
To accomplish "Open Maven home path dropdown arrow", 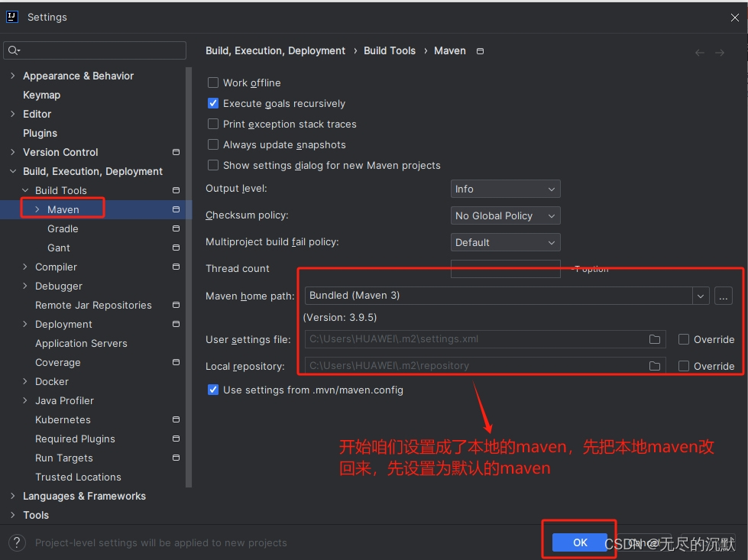I will point(701,296).
